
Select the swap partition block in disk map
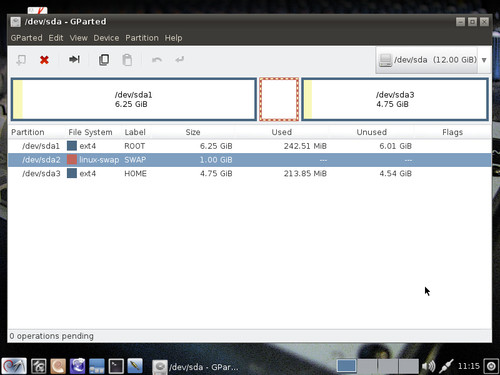point(279,99)
